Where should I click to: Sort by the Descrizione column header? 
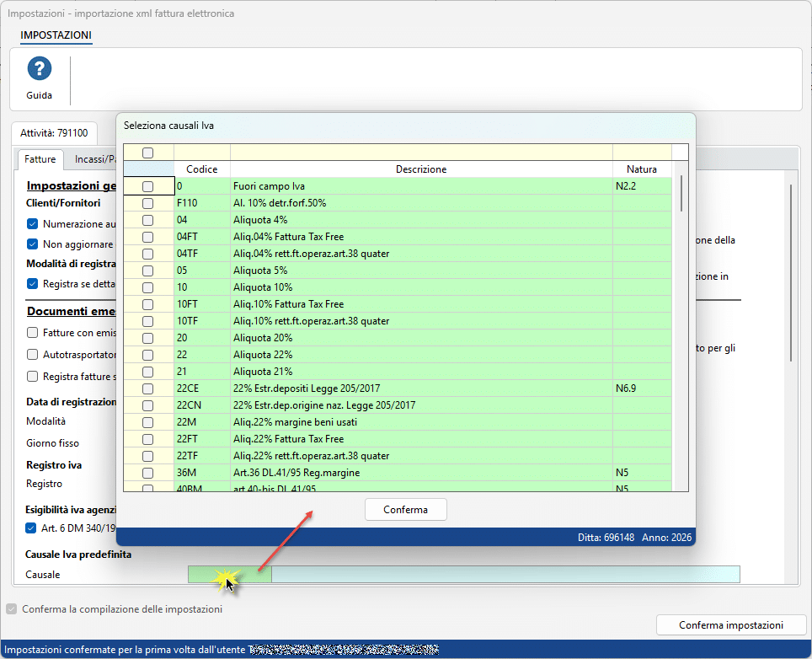[x=421, y=169]
